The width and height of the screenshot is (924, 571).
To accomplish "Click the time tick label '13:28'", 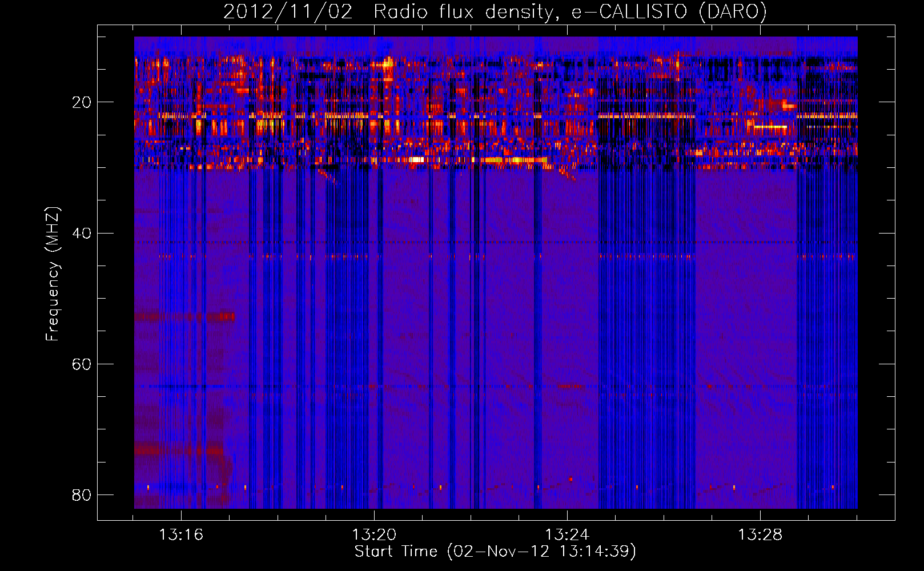I will pyautogui.click(x=760, y=535).
